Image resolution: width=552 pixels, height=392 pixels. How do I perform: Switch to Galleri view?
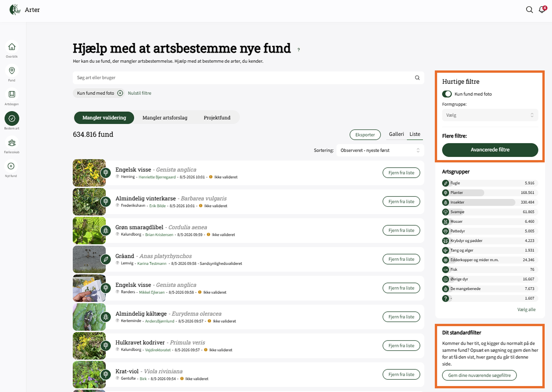coord(396,134)
